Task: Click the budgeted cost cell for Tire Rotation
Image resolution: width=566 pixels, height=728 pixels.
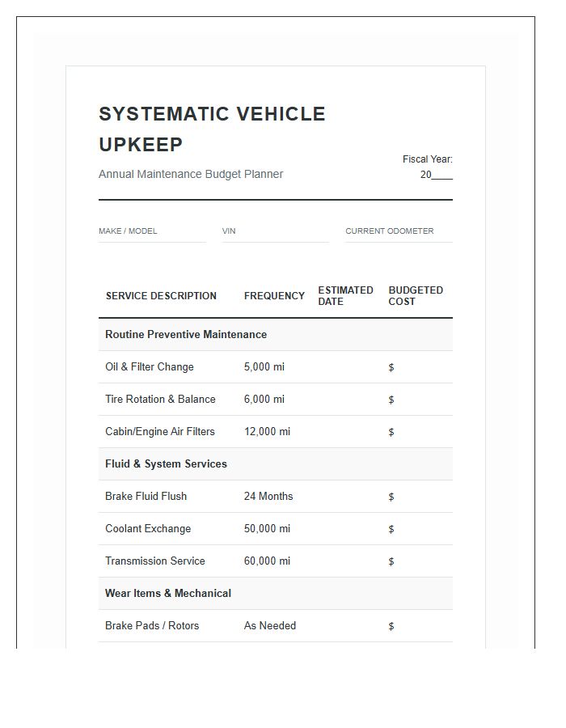Action: pos(417,400)
